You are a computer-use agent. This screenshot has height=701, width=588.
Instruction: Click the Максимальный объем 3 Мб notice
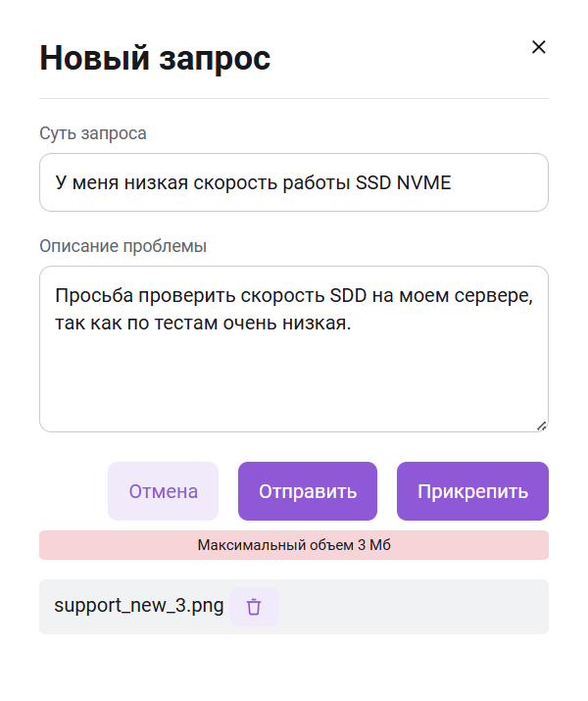coord(294,545)
